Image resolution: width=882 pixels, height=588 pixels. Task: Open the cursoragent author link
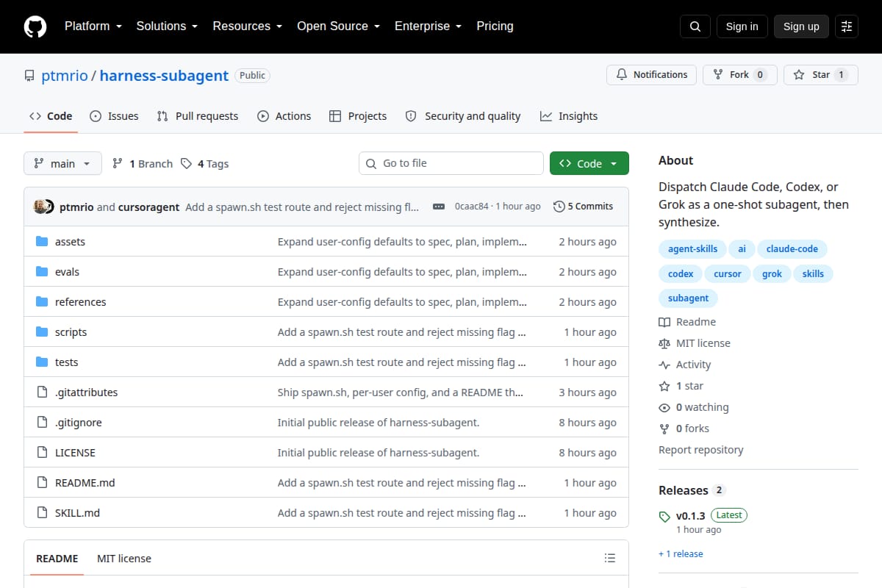coord(149,207)
